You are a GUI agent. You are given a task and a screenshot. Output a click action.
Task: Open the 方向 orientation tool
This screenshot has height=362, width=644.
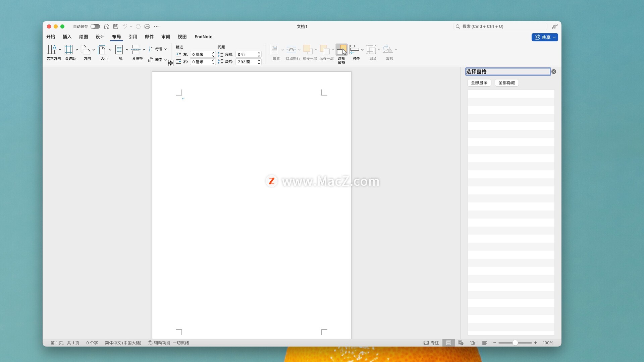(87, 52)
